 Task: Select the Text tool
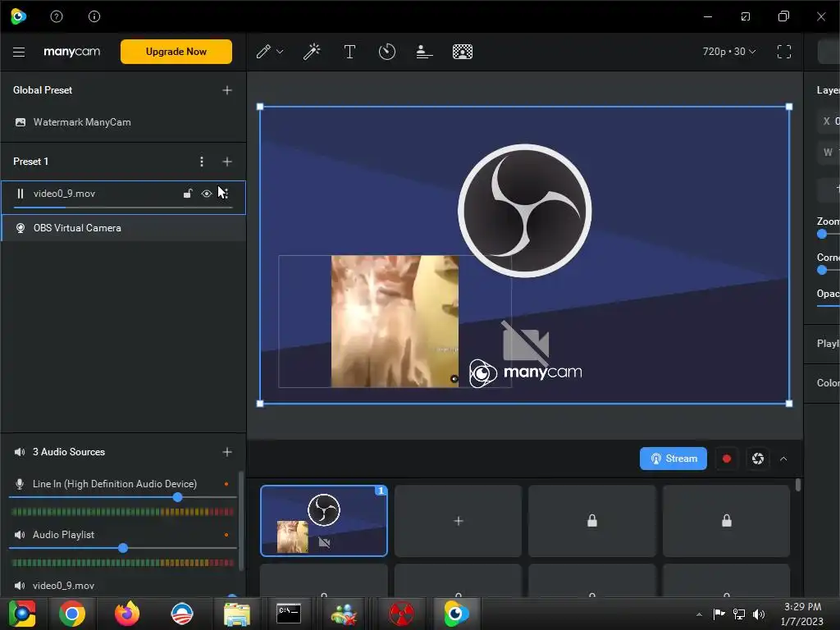tap(349, 52)
